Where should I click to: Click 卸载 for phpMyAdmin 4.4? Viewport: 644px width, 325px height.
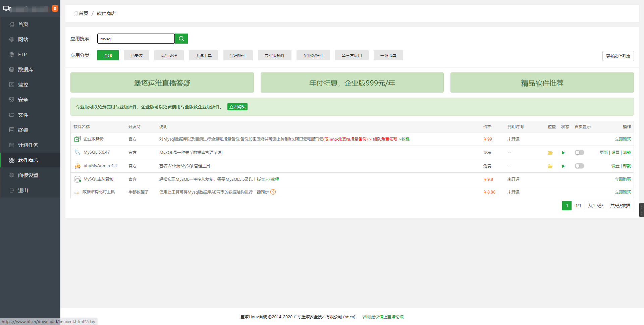tap(627, 166)
